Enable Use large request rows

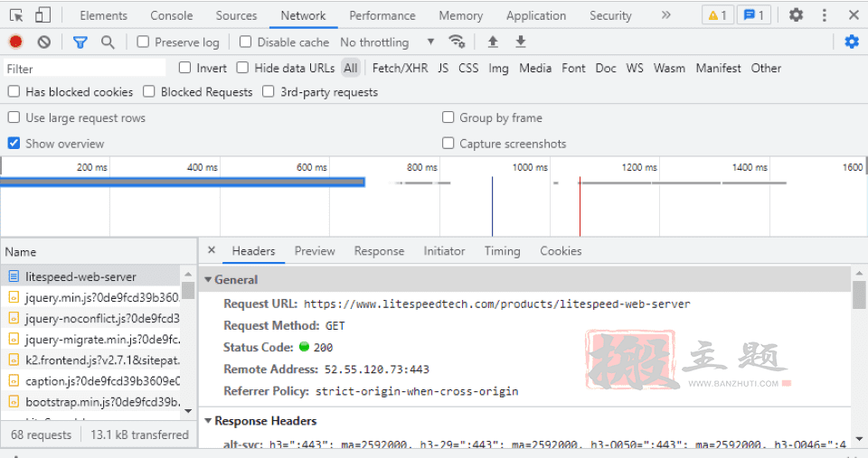pyautogui.click(x=14, y=117)
